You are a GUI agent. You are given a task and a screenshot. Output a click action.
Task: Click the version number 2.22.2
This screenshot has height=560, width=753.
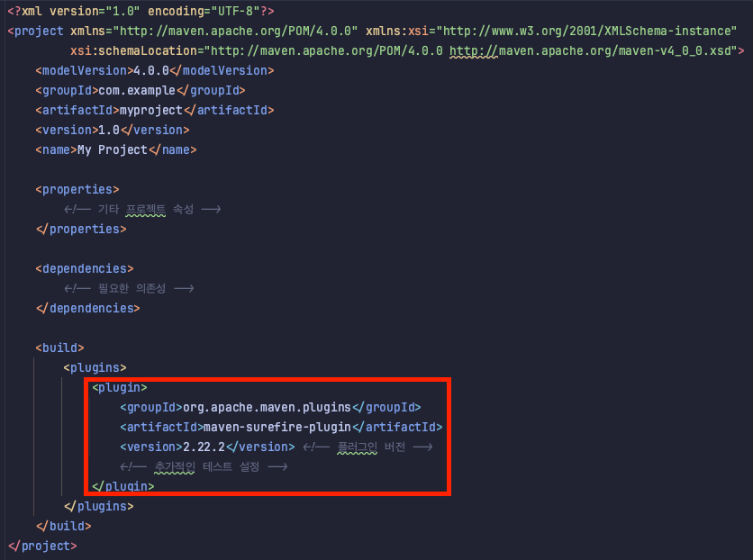pyautogui.click(x=204, y=447)
